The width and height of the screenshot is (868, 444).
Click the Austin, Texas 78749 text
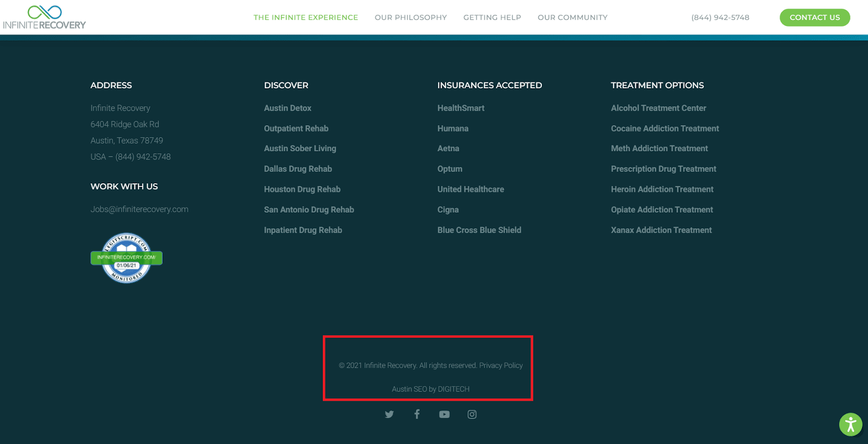[x=127, y=140]
